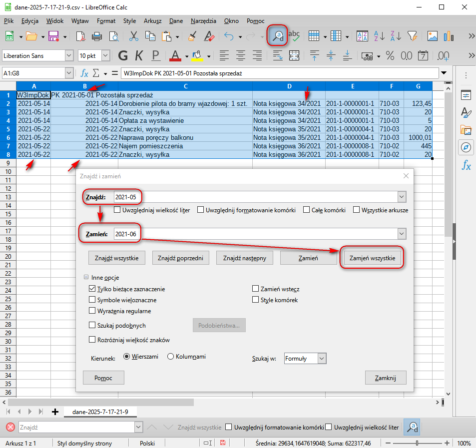
Task: Select sheet tab dane-2025-7-17-21-9
Action: [x=100, y=412]
